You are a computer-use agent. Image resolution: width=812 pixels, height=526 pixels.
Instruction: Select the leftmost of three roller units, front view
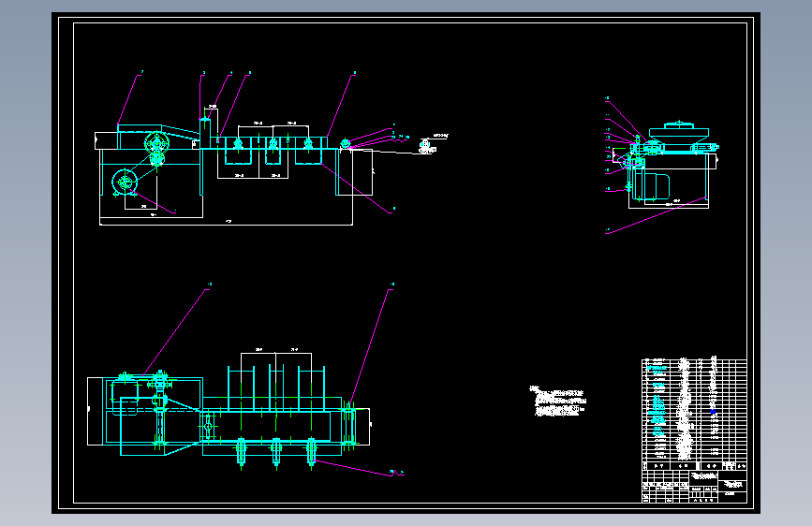238,143
